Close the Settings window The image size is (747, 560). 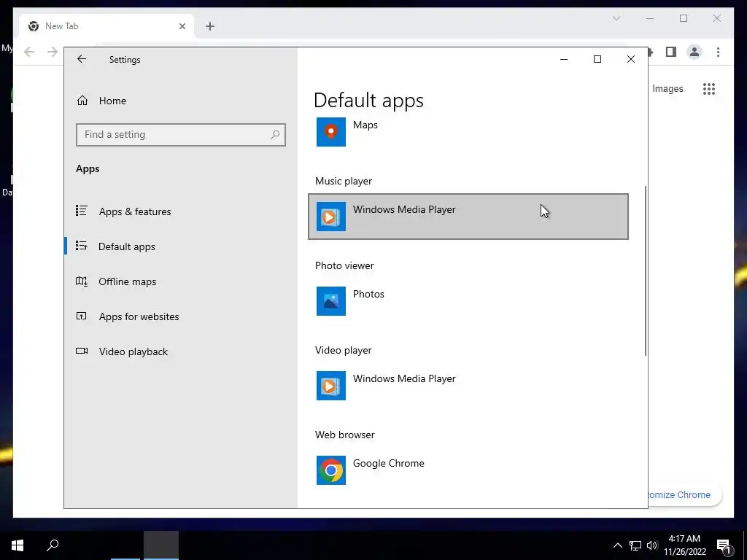[x=631, y=59]
